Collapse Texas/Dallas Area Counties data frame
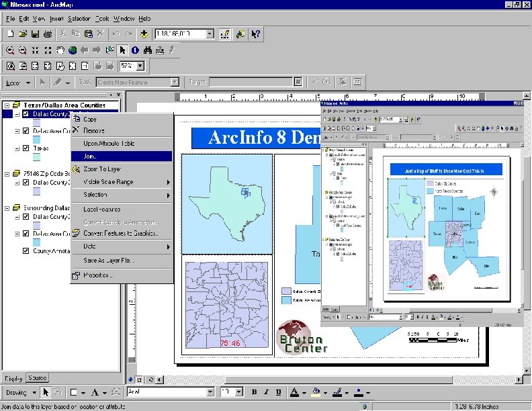Screen dimensions: 532x411 pyautogui.click(x=7, y=105)
